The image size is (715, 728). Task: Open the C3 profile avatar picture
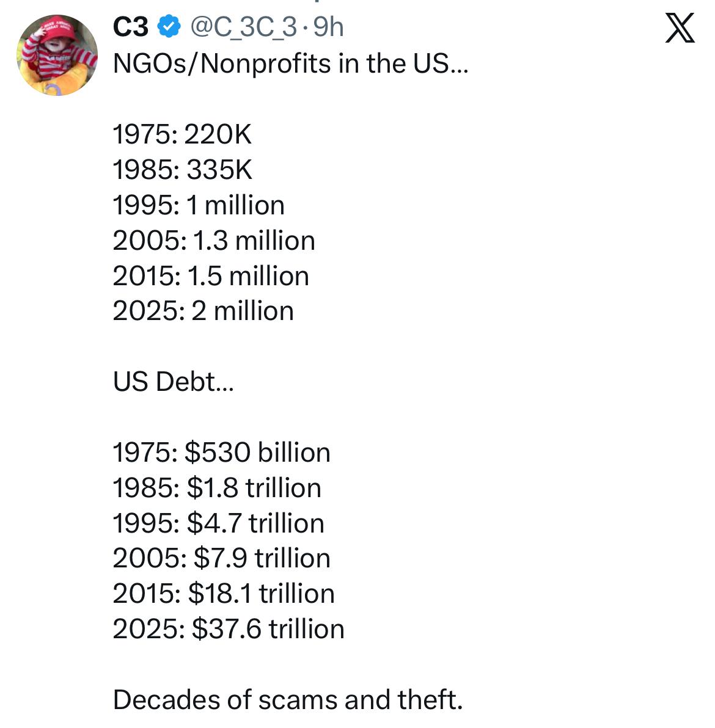[x=57, y=56]
